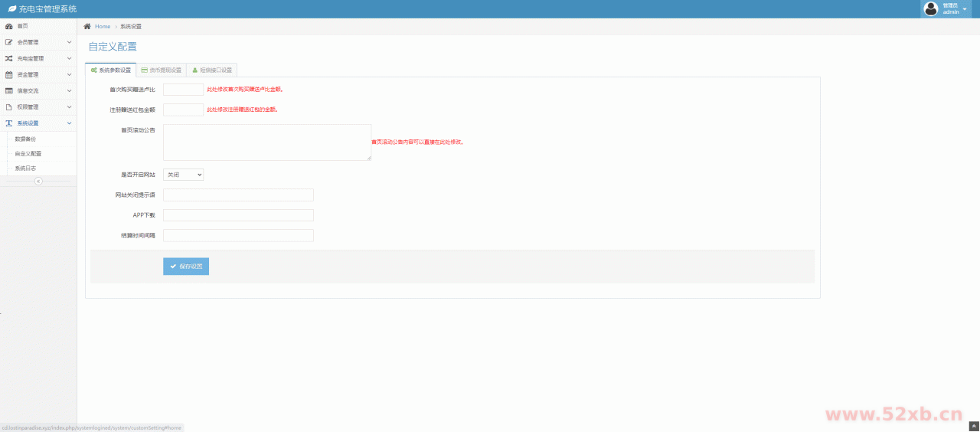Screen dimensions: 980x432
Task: Click the admin user avatar
Action: (x=931, y=9)
